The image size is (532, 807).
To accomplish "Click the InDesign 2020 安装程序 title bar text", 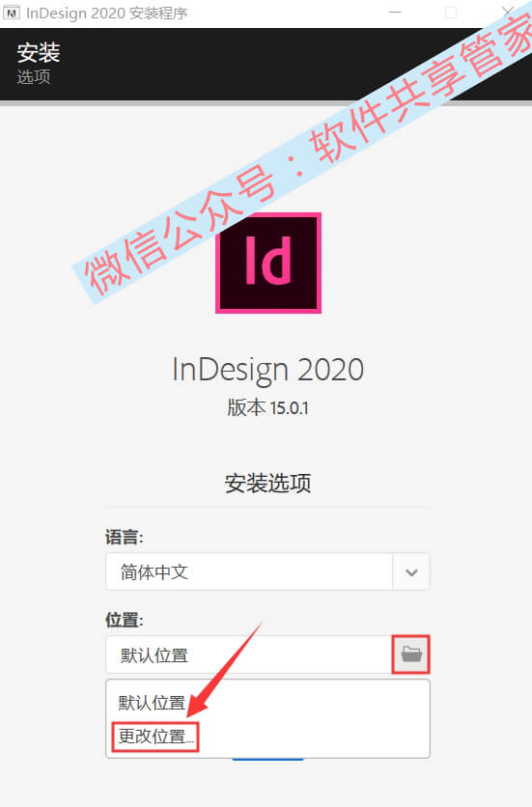I will click(x=106, y=13).
